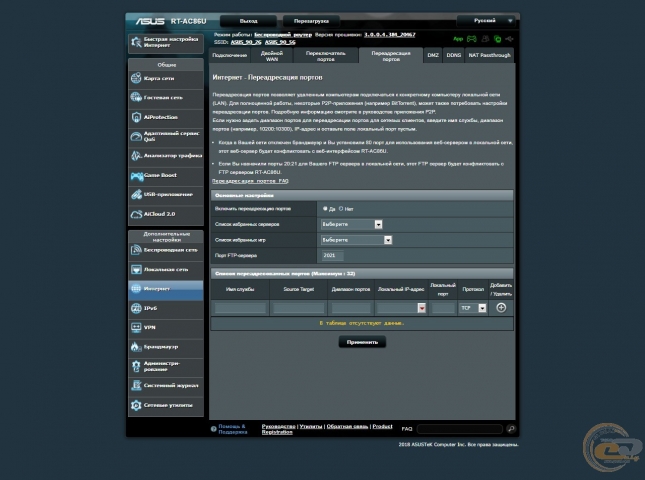
Task: Click the Traffic Analyzer icon
Action: (x=136, y=156)
